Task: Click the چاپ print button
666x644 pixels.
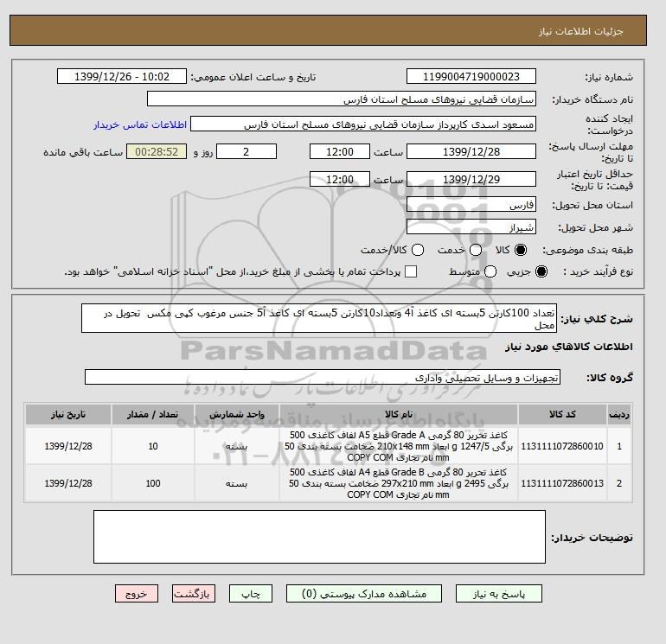Action: [251, 594]
